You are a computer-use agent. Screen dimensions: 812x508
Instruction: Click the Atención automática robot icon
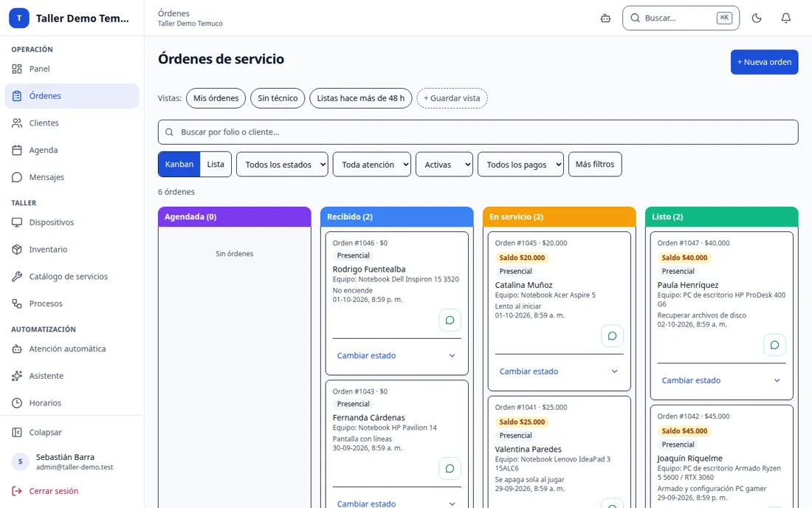[17, 349]
